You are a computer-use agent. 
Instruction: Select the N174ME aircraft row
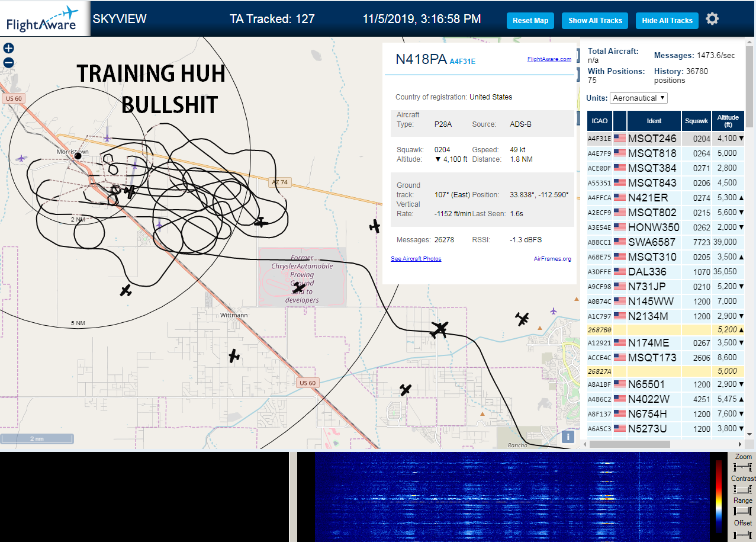(x=665, y=343)
